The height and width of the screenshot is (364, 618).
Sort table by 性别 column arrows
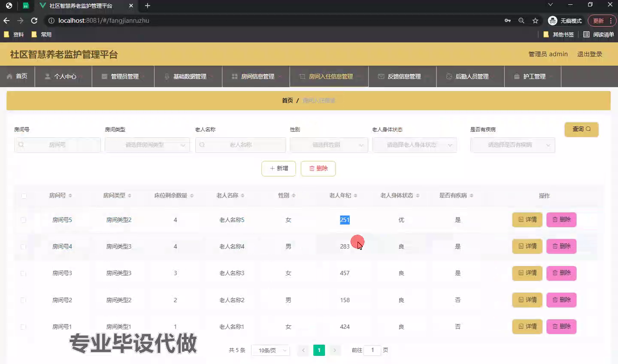[x=293, y=195]
